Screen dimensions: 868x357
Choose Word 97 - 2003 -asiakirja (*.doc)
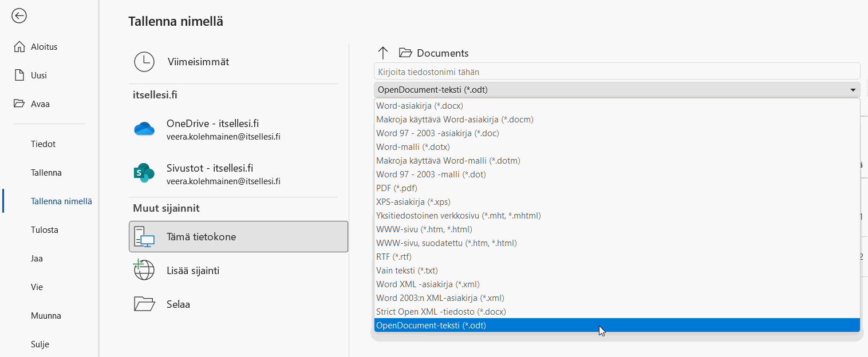[617, 133]
